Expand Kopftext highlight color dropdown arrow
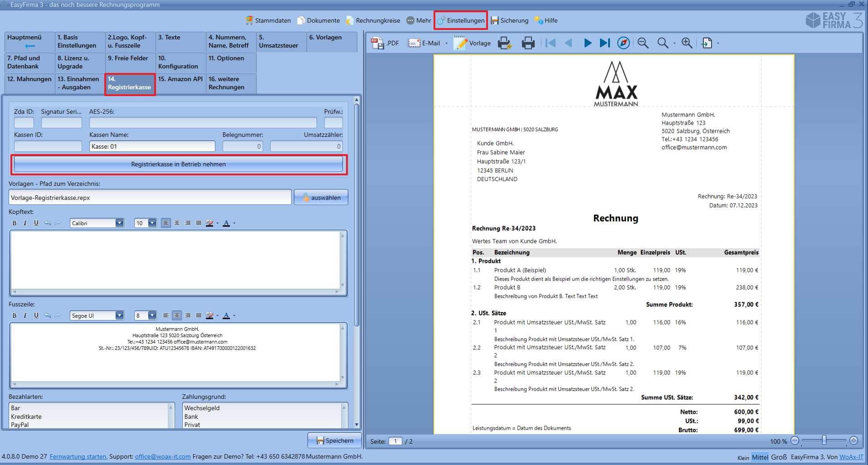 217,223
